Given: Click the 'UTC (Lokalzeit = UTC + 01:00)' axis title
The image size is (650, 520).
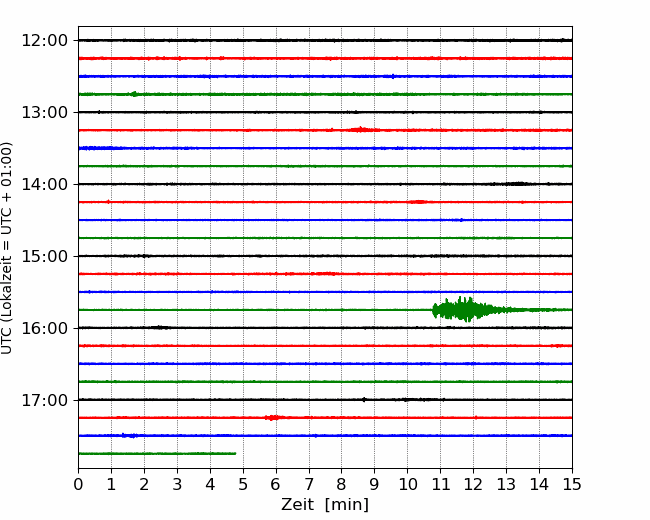Looking at the screenshot, I should 7,248.
